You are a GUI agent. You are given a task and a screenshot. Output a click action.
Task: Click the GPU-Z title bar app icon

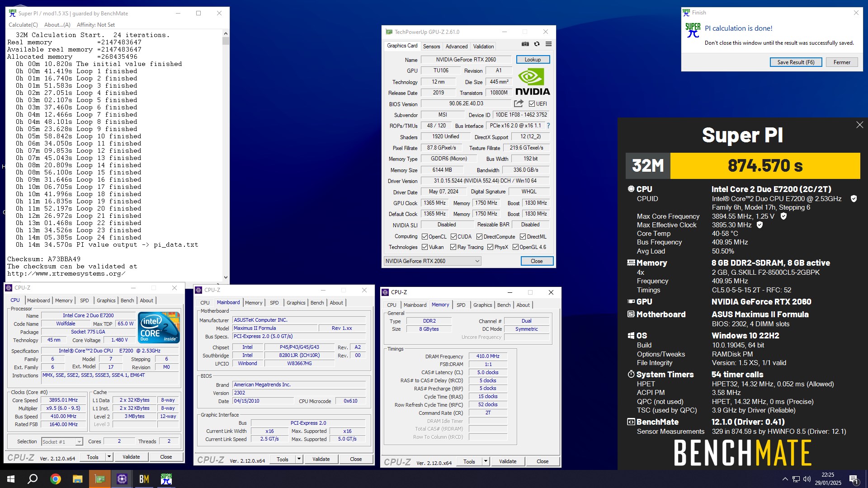click(x=389, y=32)
